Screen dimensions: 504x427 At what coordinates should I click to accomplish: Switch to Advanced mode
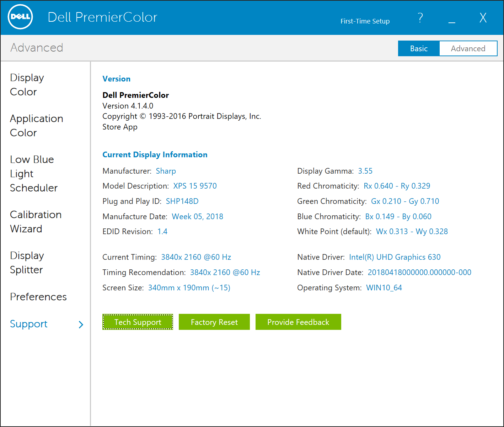pyautogui.click(x=468, y=49)
